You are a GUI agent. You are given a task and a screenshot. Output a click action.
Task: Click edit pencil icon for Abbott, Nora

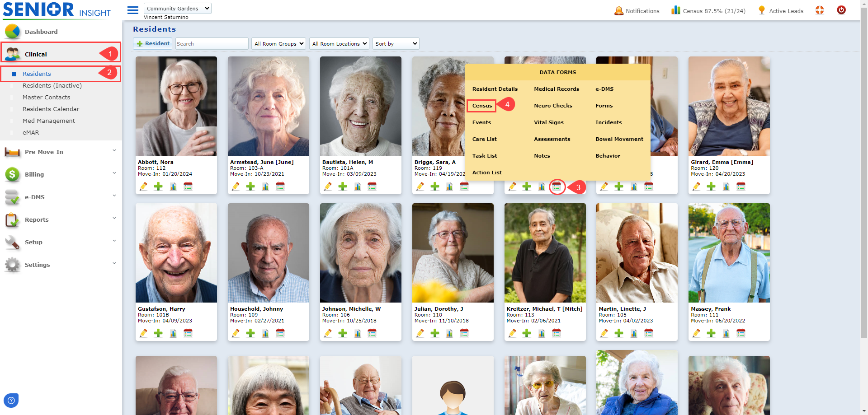tap(144, 187)
